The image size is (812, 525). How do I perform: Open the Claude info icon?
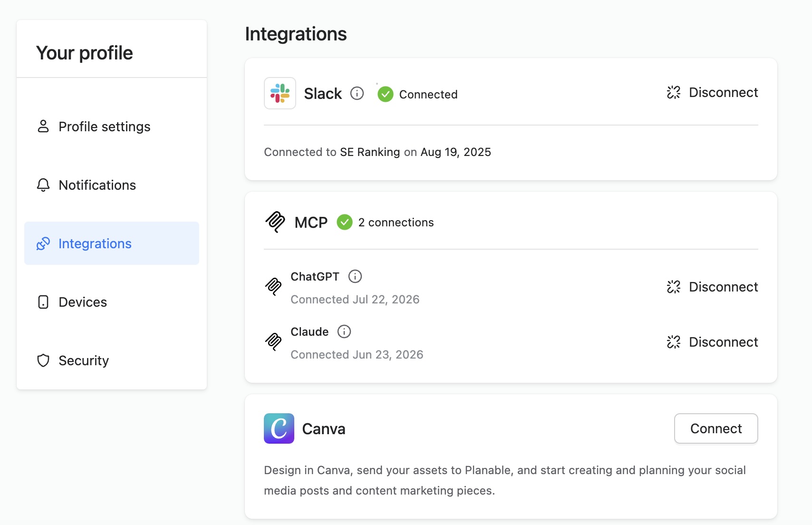point(344,331)
